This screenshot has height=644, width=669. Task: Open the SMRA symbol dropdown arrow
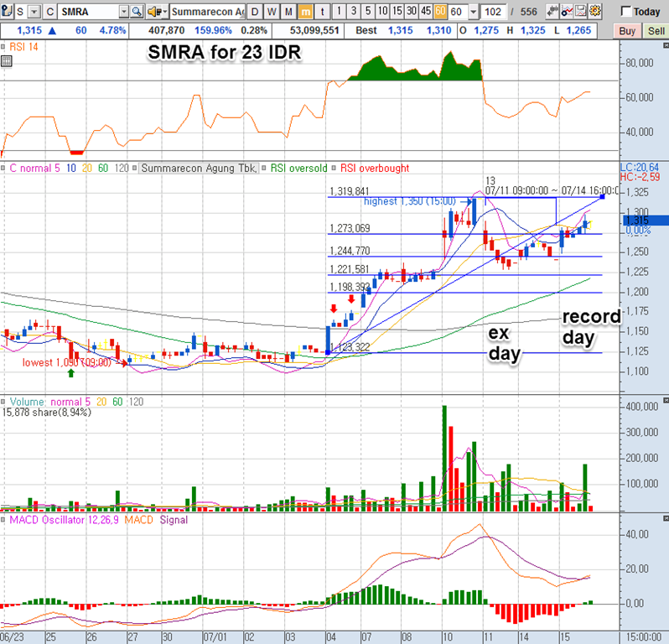(123, 12)
